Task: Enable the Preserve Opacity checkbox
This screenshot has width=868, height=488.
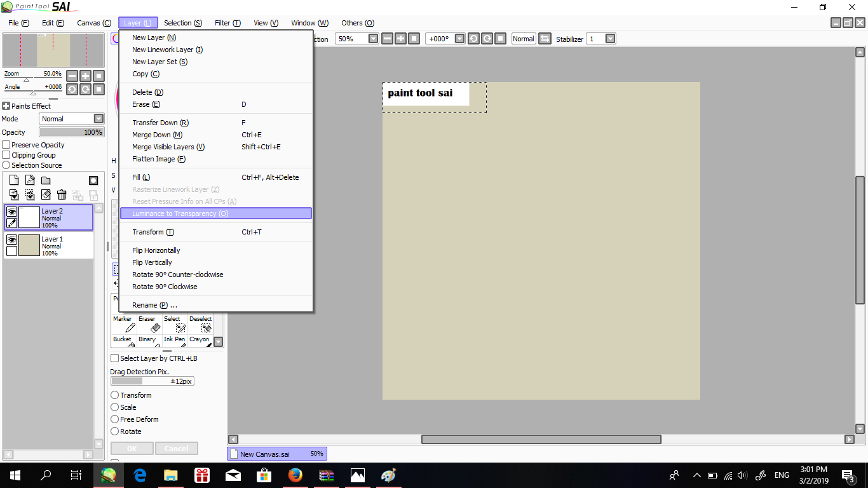Action: tap(6, 145)
